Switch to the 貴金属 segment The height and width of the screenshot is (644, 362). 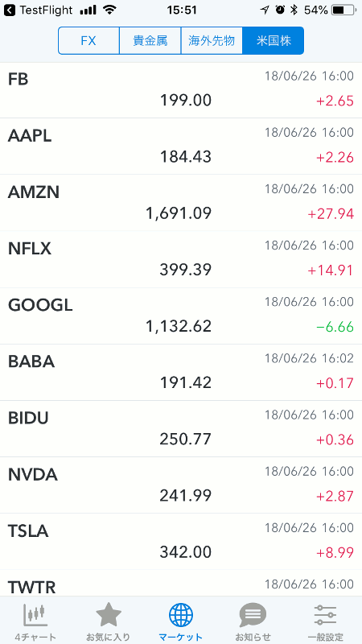(x=150, y=41)
